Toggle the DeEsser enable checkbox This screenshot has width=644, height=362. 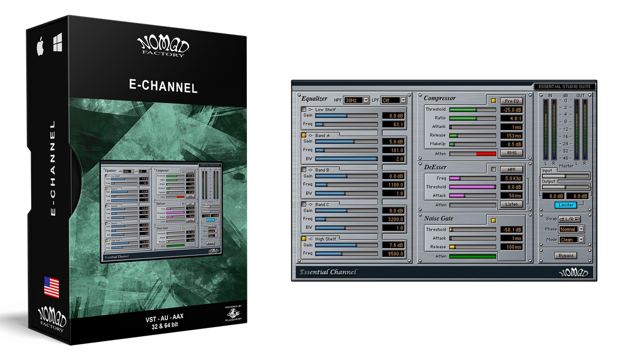[494, 169]
